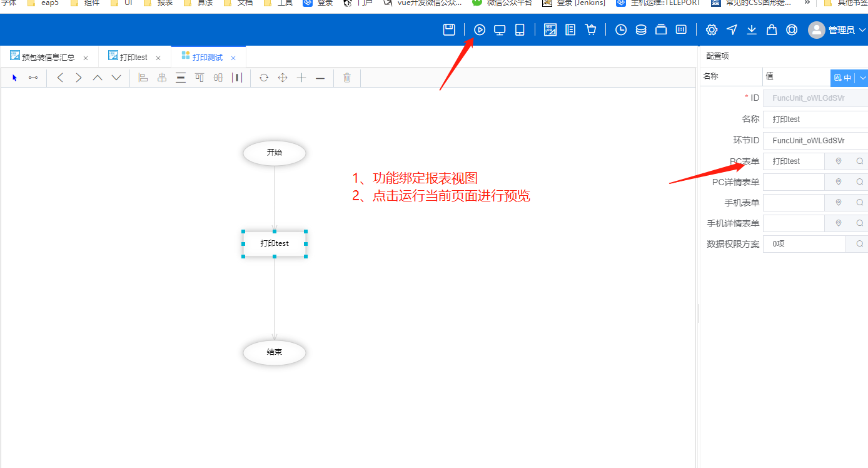
Task: Select the pointer arrow tool
Action: pyautogui.click(x=14, y=78)
